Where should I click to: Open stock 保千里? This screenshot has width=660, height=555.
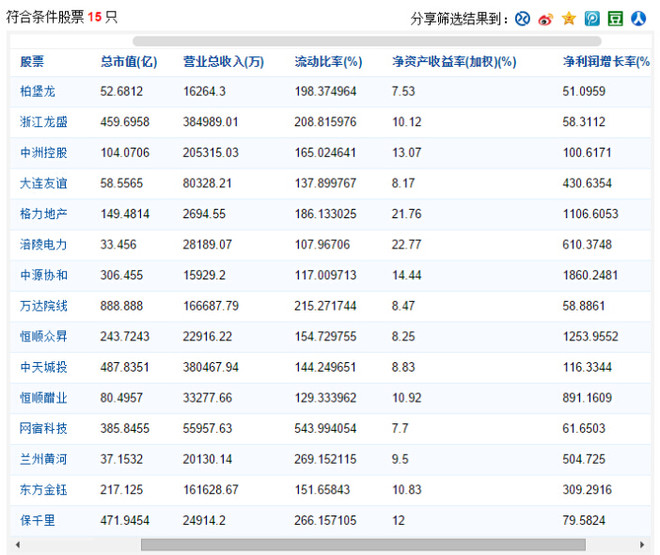point(37,520)
